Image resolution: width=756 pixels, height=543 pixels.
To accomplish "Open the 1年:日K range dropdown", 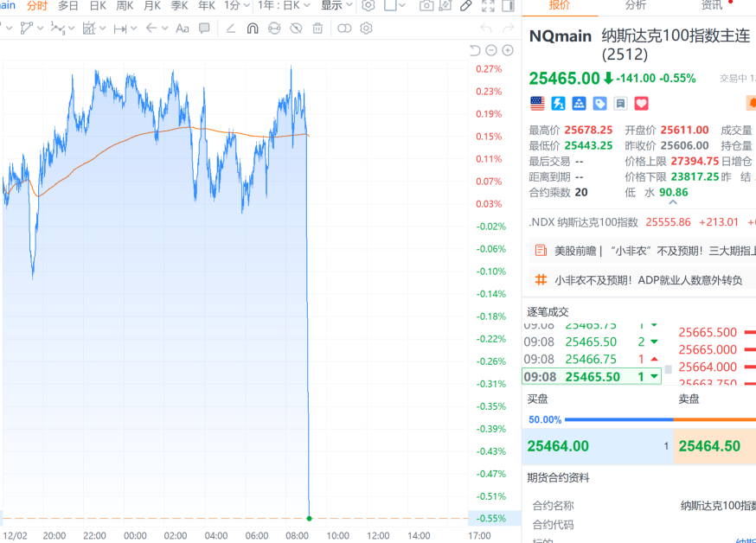I will pyautogui.click(x=284, y=6).
